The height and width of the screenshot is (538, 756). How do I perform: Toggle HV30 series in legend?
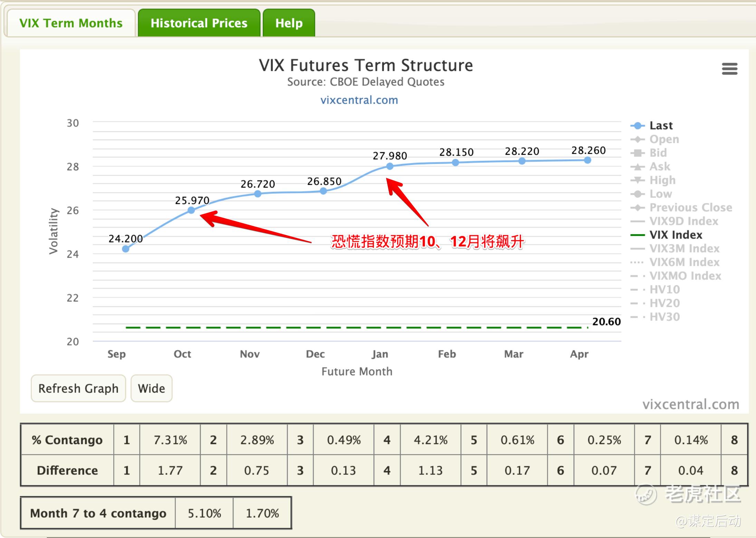pyautogui.click(x=655, y=317)
